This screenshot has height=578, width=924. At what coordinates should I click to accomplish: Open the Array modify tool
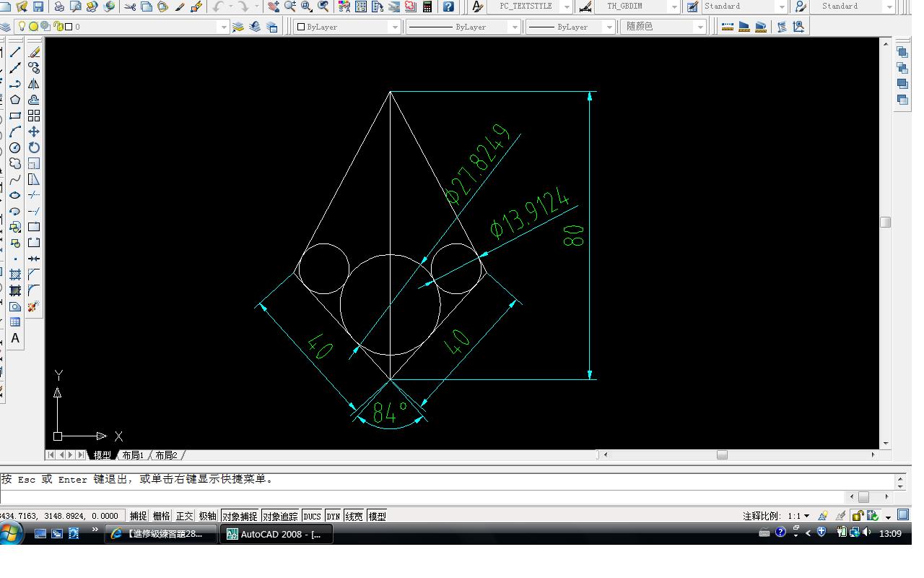pos(34,116)
